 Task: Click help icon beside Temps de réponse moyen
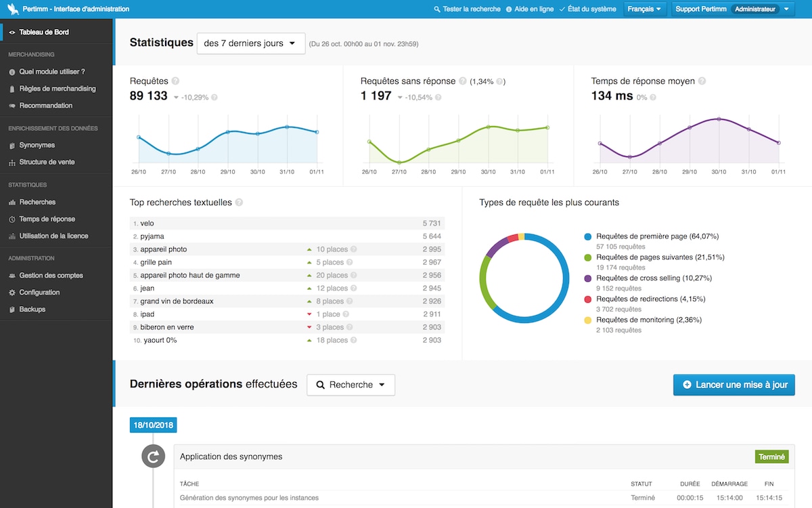(702, 81)
